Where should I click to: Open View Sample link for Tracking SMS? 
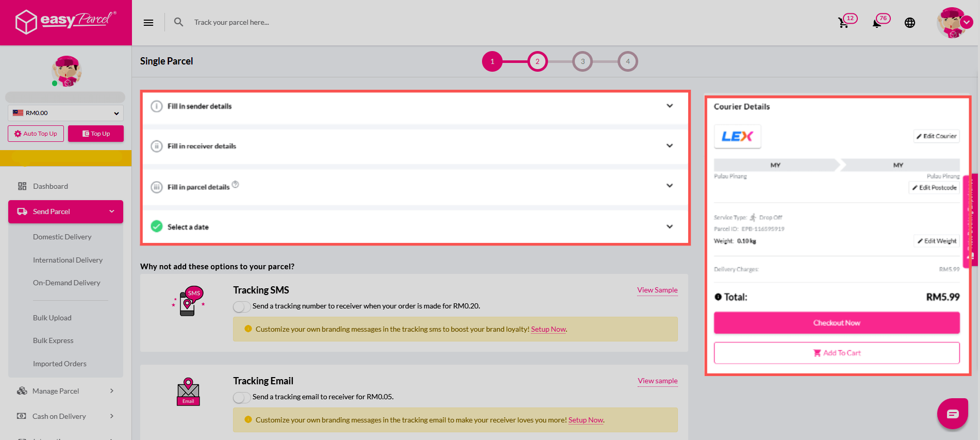tap(657, 290)
